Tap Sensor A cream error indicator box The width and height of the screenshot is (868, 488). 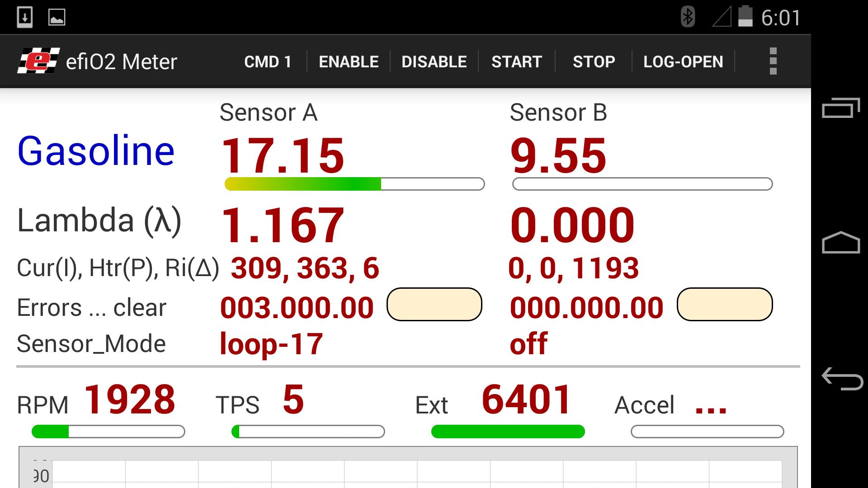tap(434, 304)
